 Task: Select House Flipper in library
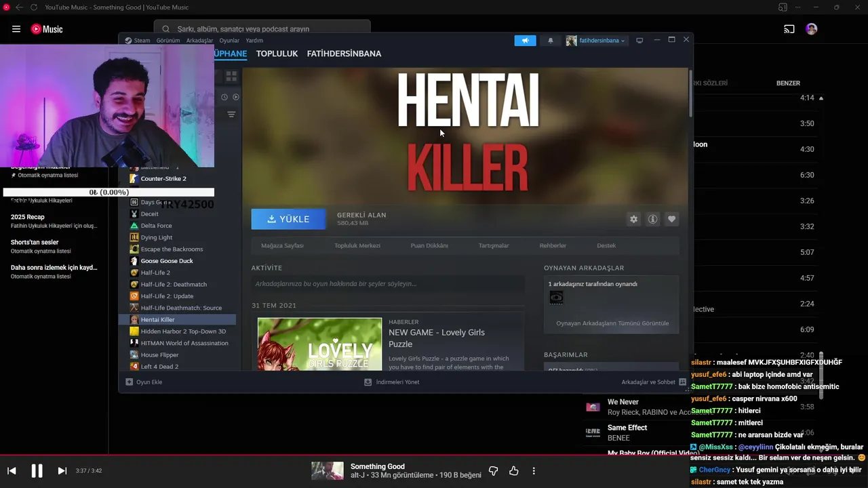pos(159,354)
